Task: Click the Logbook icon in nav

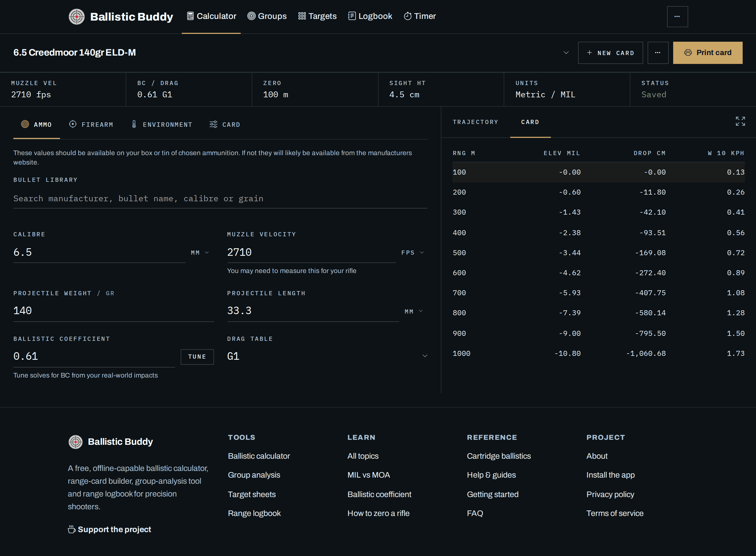Action: [x=352, y=16]
